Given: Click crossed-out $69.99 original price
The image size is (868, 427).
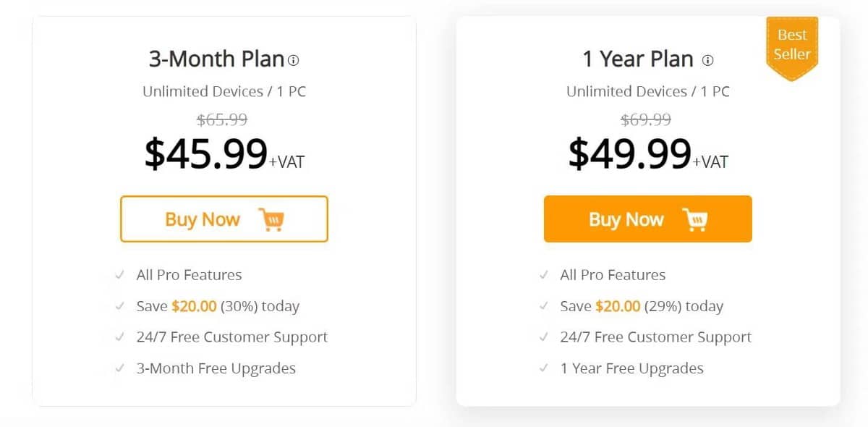Looking at the screenshot, I should click(646, 119).
